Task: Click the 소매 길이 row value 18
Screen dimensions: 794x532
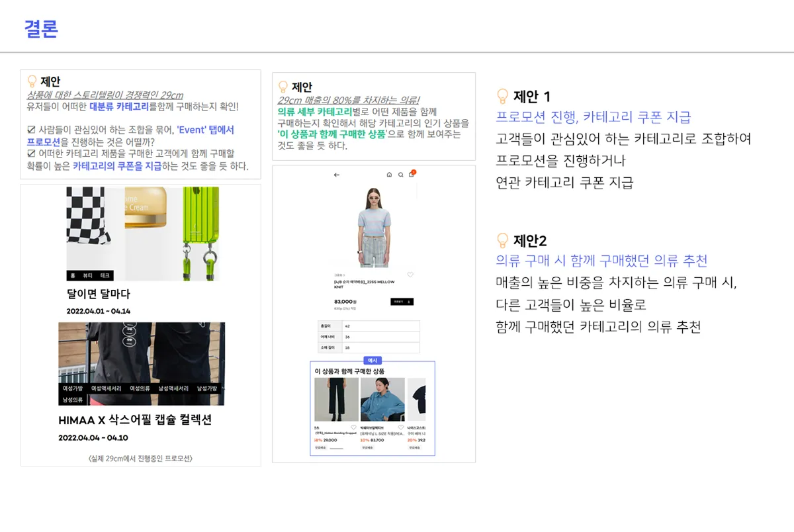Action: [x=347, y=347]
